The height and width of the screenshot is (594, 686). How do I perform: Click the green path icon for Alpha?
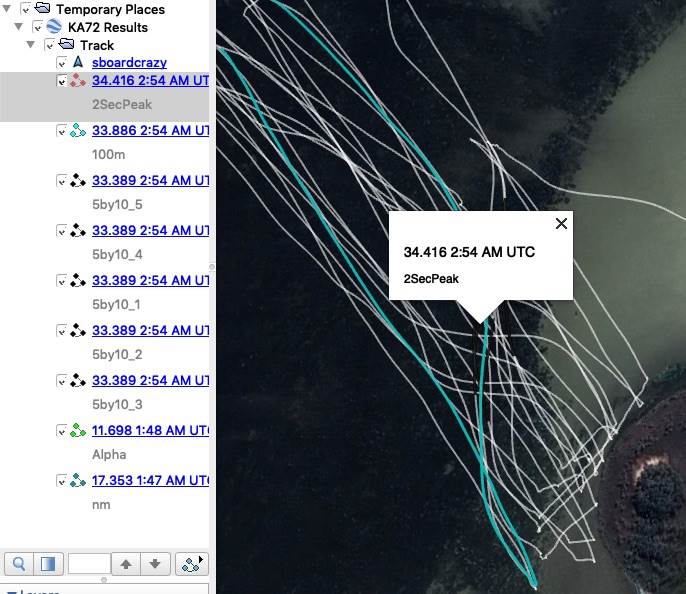[x=78, y=431]
